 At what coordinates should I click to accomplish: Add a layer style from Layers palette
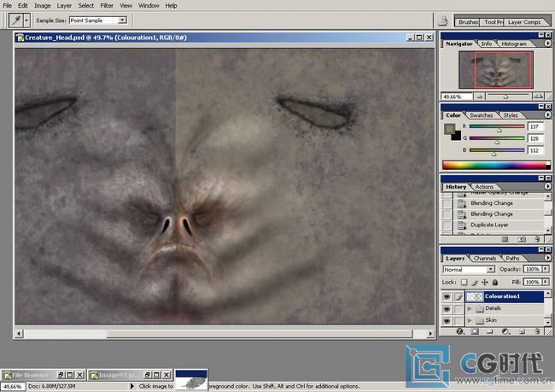(459, 331)
